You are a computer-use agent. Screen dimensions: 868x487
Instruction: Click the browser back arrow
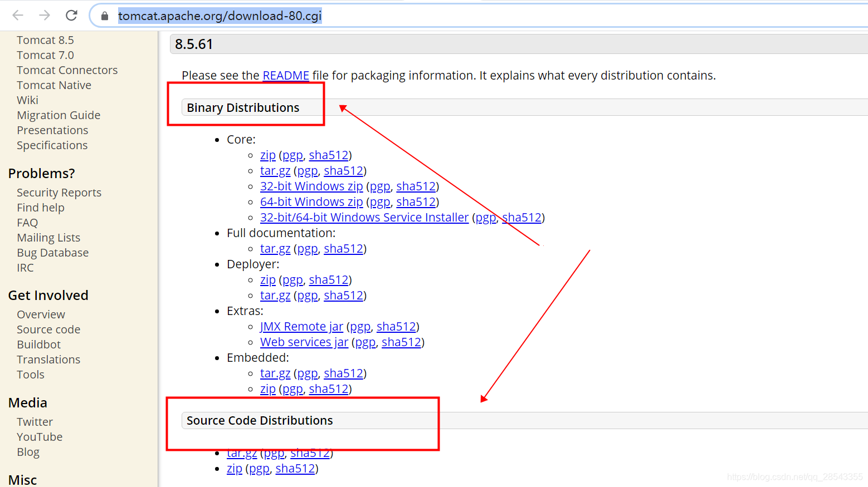pos(18,16)
